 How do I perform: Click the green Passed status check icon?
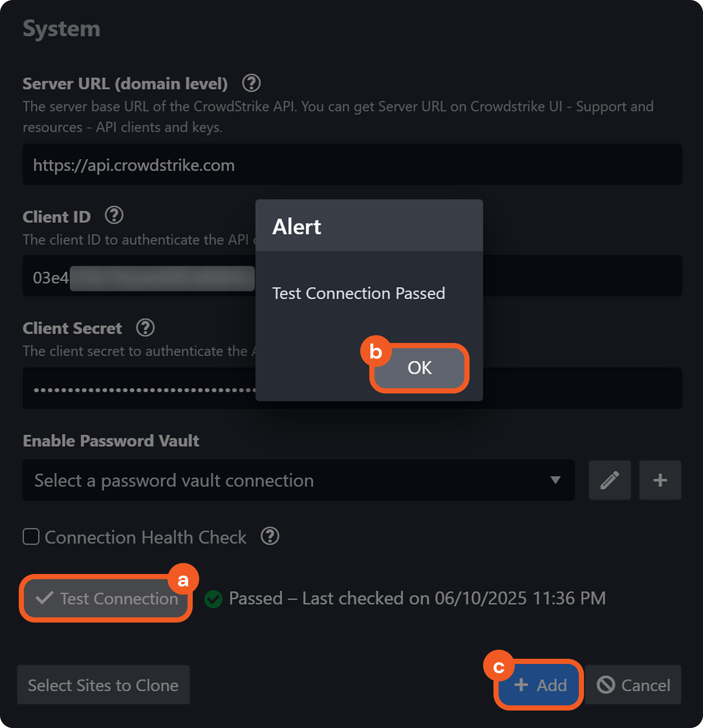point(213,599)
